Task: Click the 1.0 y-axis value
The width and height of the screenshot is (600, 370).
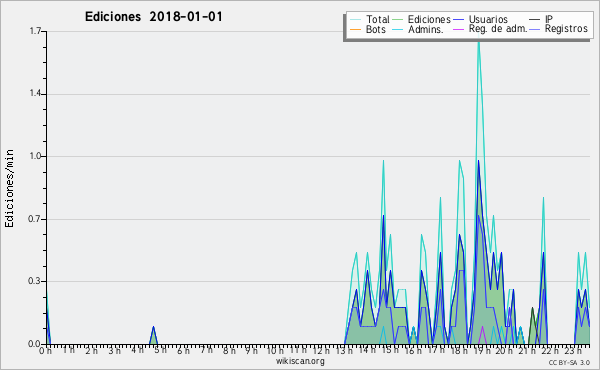Action: 35,156
